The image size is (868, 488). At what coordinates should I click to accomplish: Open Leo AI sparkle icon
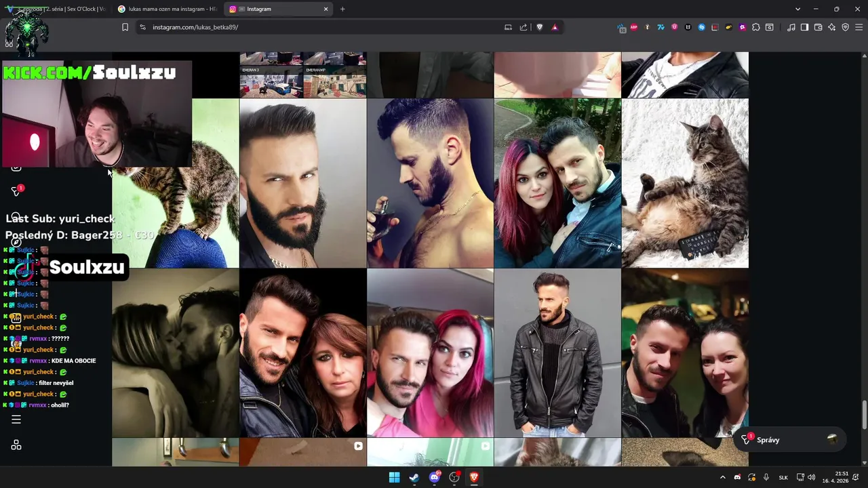[x=832, y=27]
